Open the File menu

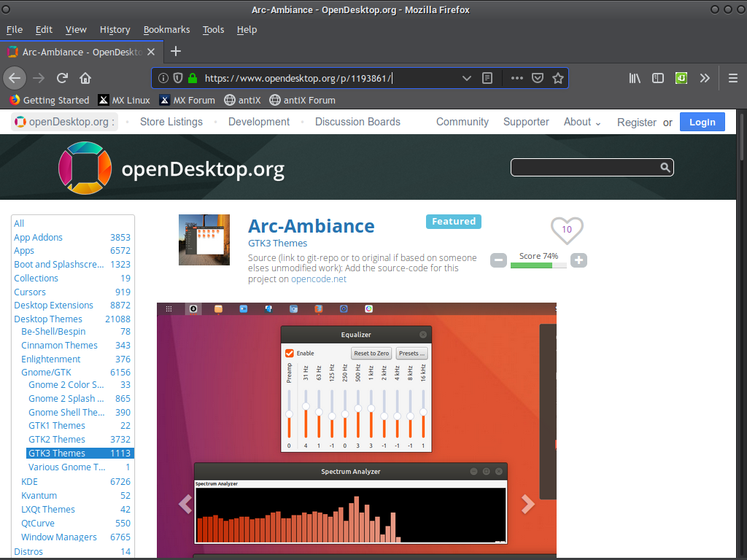pyautogui.click(x=15, y=29)
